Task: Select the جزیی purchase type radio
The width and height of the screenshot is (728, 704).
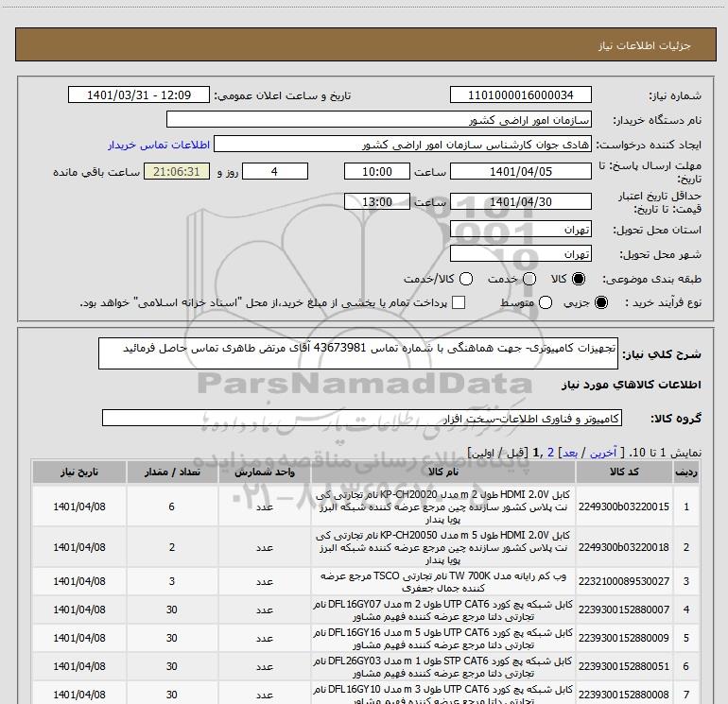Action: (x=600, y=302)
